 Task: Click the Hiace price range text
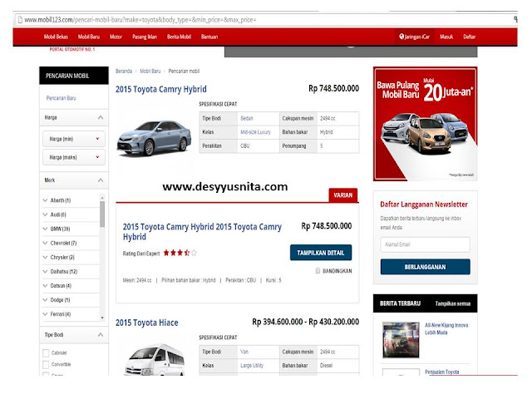pyautogui.click(x=305, y=322)
